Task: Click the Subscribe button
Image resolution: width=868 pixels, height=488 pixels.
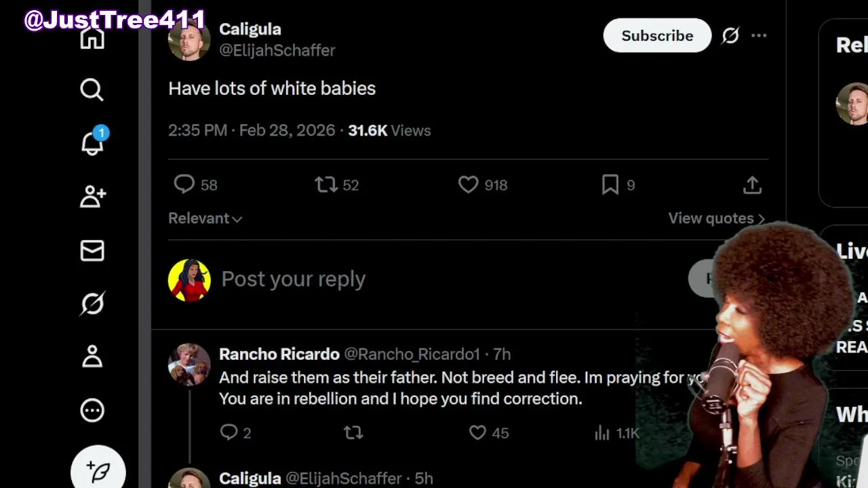Action: 657,36
